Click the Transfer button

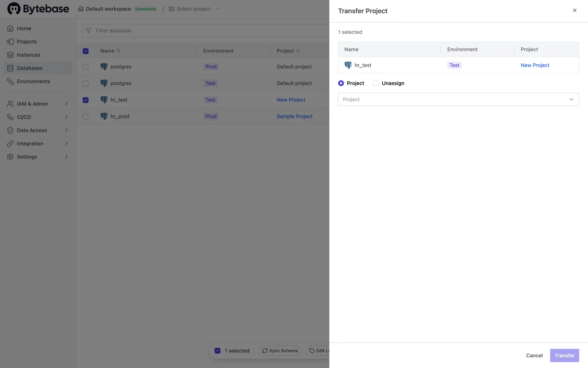564,355
